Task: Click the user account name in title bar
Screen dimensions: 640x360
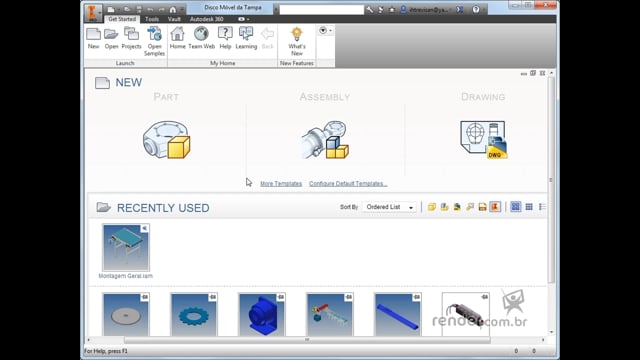Action: pos(429,9)
